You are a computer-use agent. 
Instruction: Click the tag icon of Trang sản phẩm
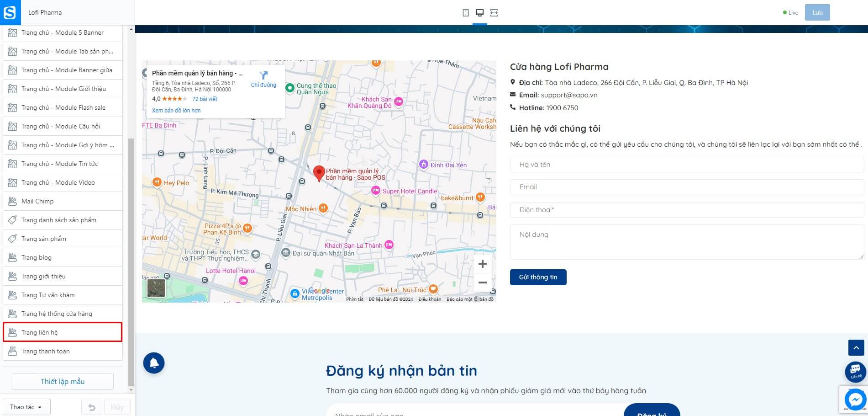[x=12, y=239]
